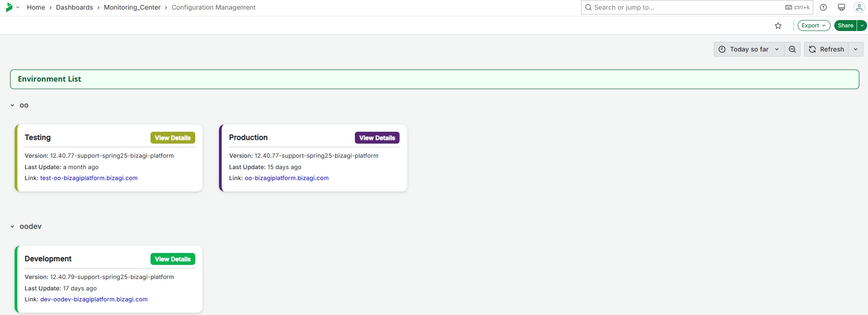Screen dimensions: 868x315
Task: Zoom out time range
Action: (792, 49)
